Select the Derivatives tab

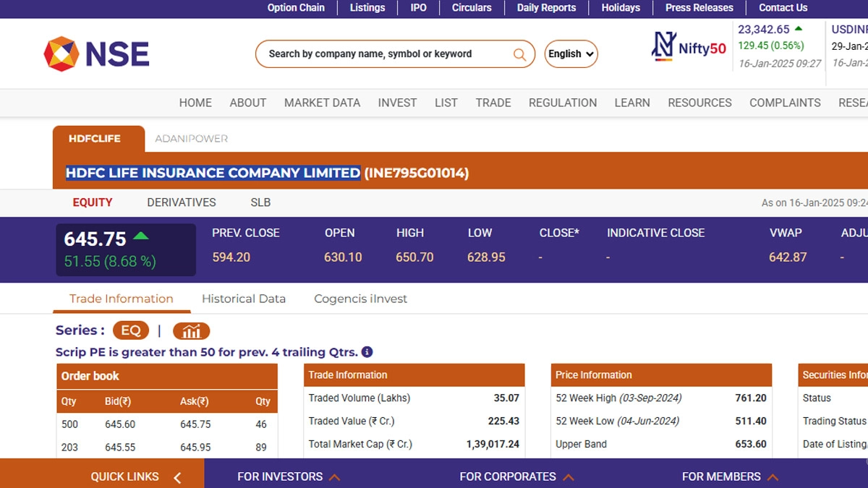(x=181, y=202)
